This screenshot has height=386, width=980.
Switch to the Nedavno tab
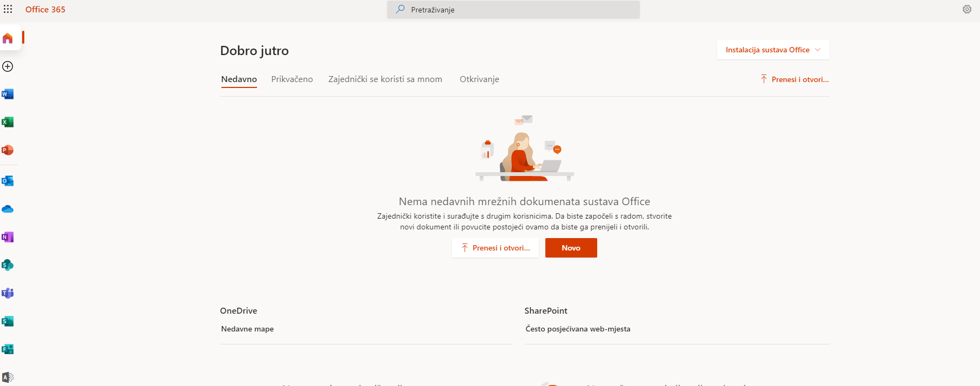point(239,79)
